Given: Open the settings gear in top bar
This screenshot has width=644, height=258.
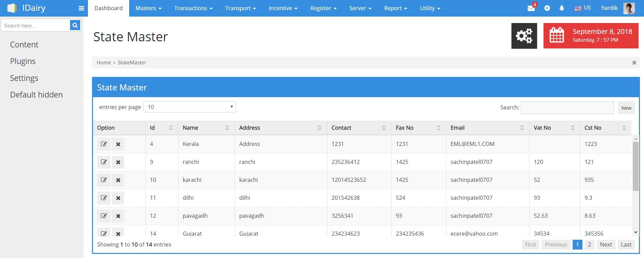Looking at the screenshot, I should coord(547,8).
